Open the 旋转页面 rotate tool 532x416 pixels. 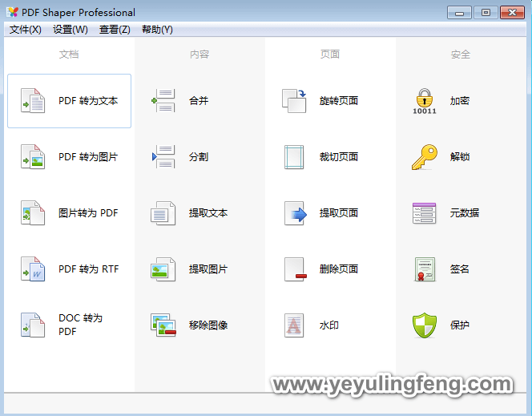330,101
